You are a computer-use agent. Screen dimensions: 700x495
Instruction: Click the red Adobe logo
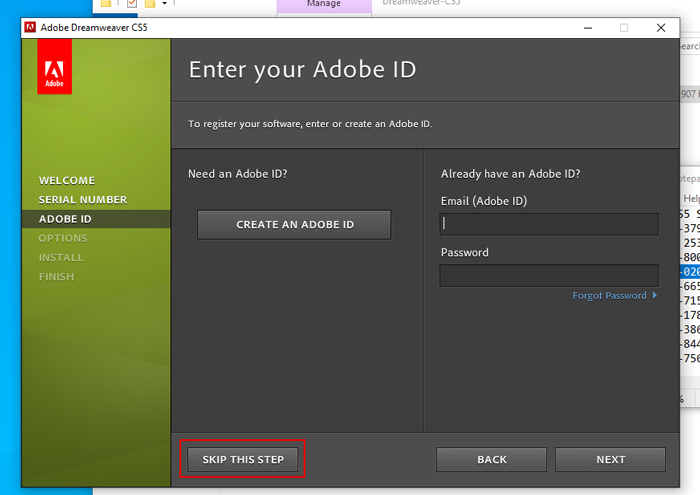tap(54, 67)
